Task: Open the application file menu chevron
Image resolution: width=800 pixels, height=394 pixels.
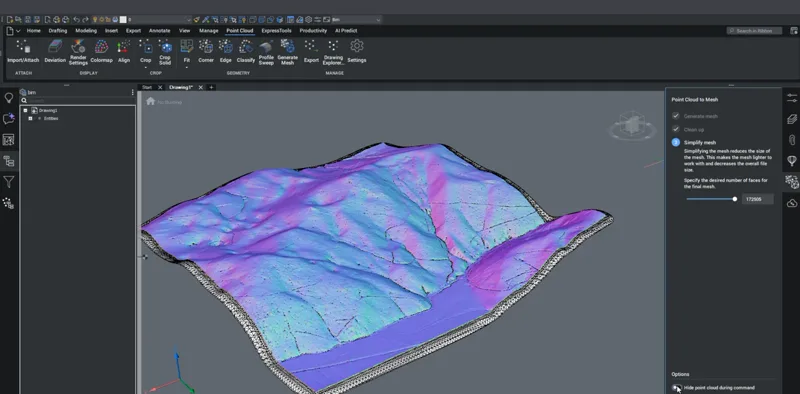Action: (18, 31)
